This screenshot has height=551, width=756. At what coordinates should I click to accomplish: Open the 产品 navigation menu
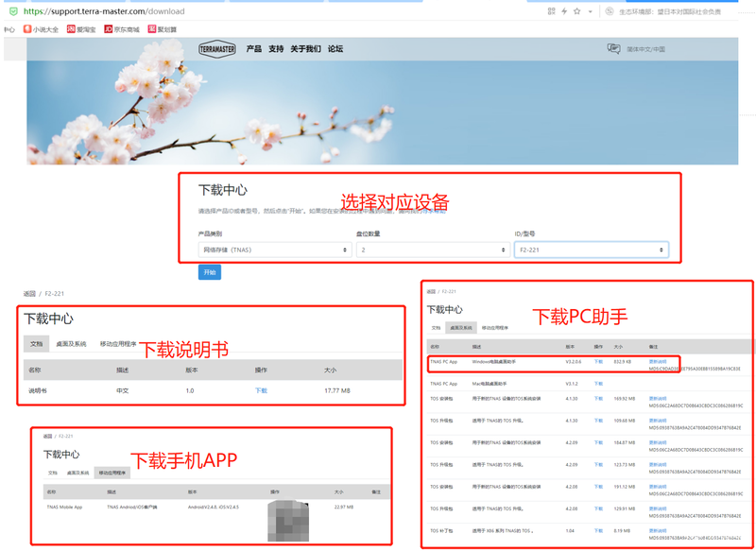pyautogui.click(x=253, y=49)
